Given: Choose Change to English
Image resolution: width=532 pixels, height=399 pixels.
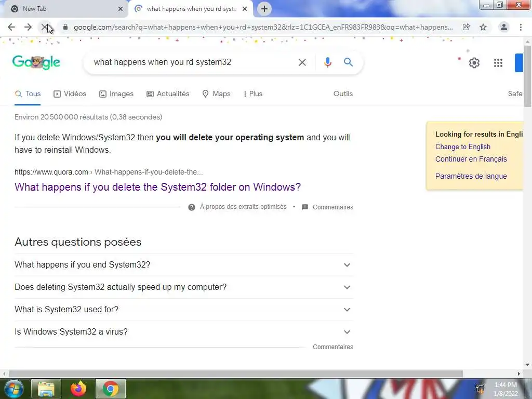Looking at the screenshot, I should click(x=463, y=147).
